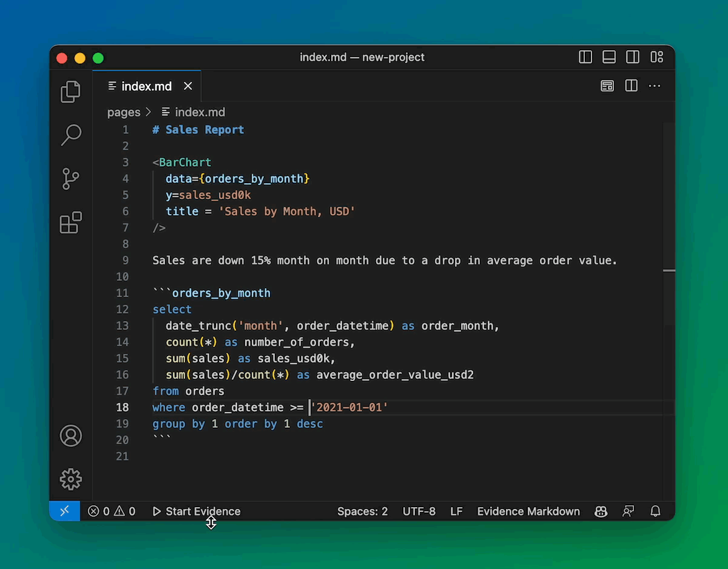
Task: Open Customize Layout button in title bar
Action: 656,57
